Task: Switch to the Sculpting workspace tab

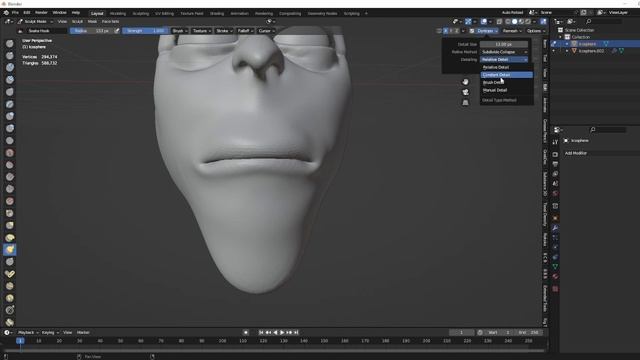Action: (140, 13)
